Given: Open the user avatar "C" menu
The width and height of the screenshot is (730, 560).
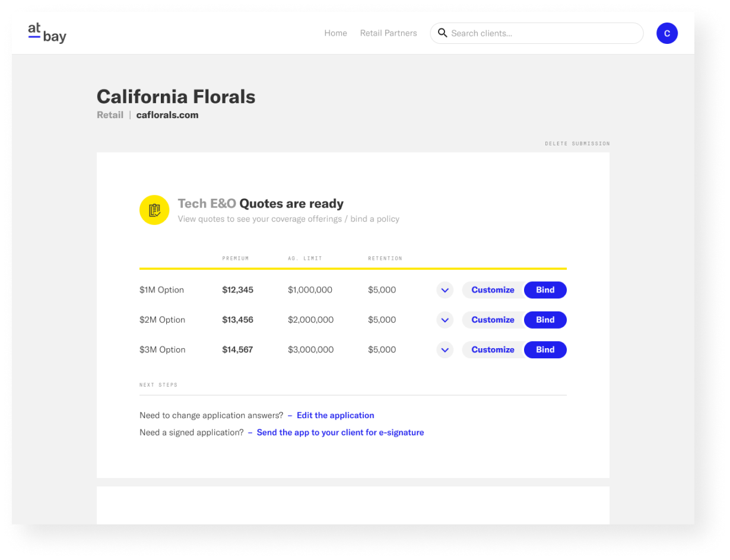Looking at the screenshot, I should click(667, 33).
